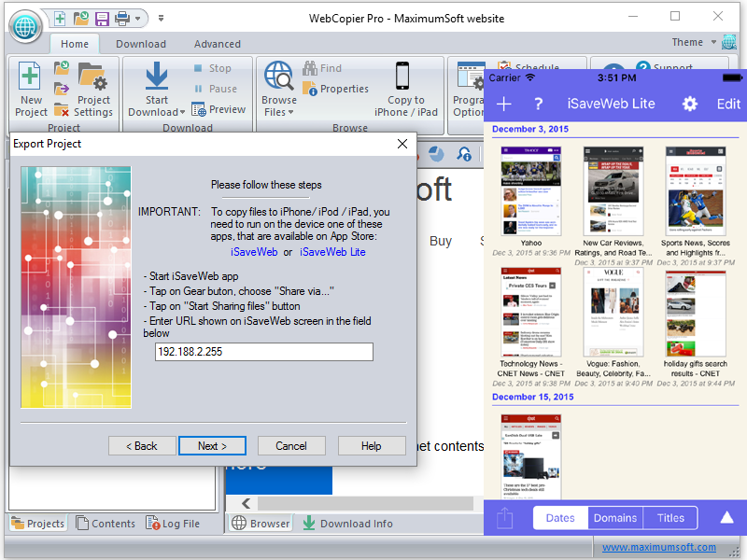Viewport: 747px width, 560px height.
Task: Tap the share icon in iSaveWeb bottom bar
Action: (504, 518)
